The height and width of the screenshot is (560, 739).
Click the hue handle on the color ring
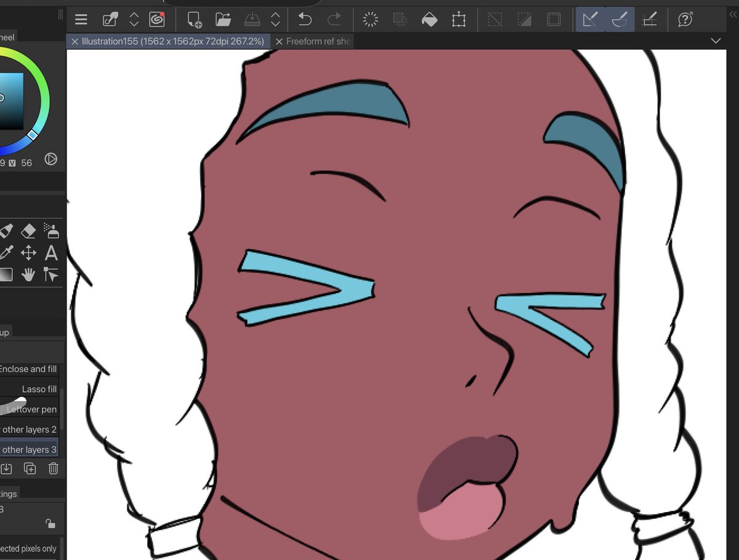point(33,134)
